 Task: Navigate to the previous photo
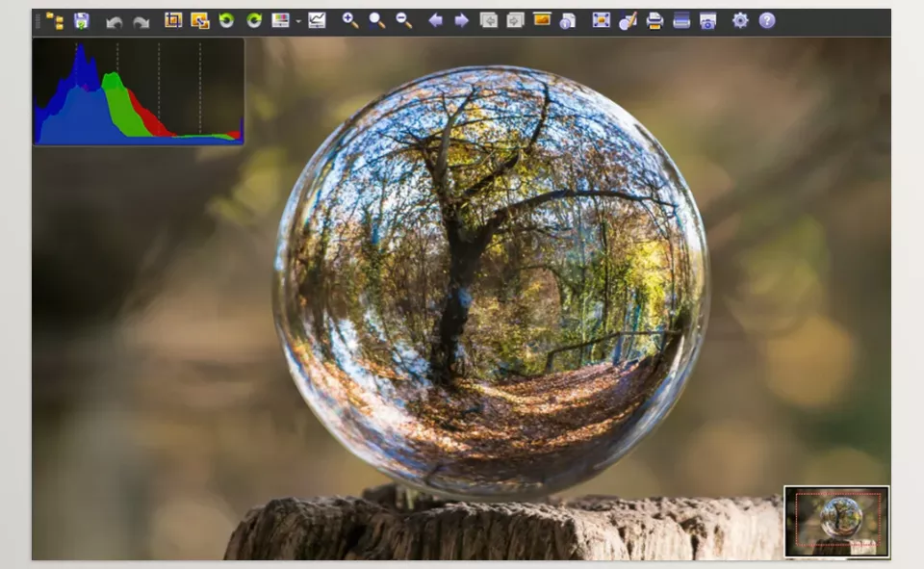438,18
